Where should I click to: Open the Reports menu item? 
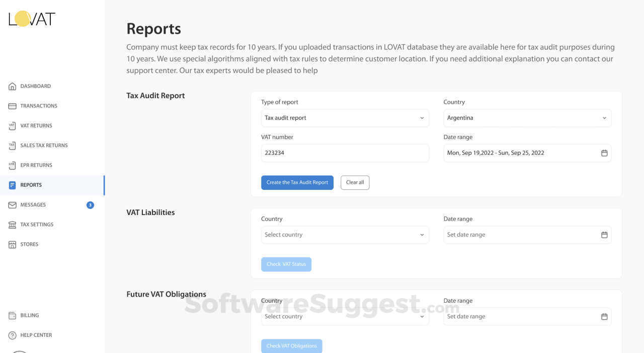pos(31,185)
